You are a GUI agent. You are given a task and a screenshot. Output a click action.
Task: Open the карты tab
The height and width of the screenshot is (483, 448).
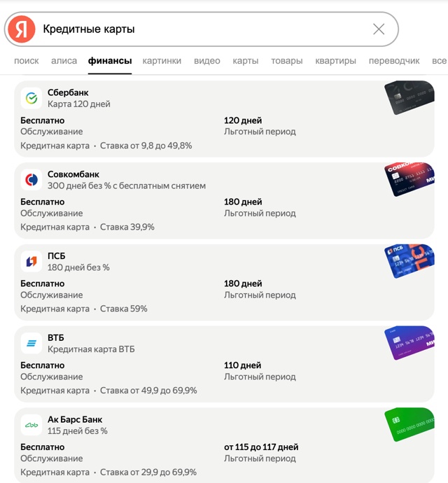click(x=246, y=61)
